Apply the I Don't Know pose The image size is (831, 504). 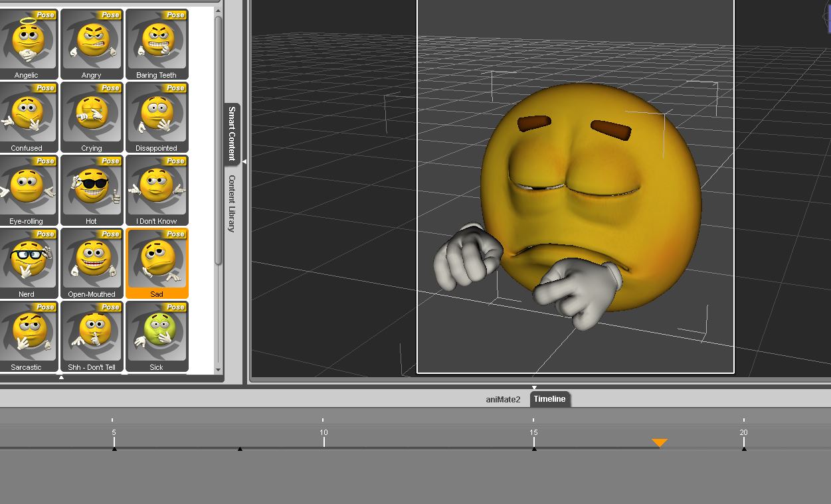click(157, 190)
